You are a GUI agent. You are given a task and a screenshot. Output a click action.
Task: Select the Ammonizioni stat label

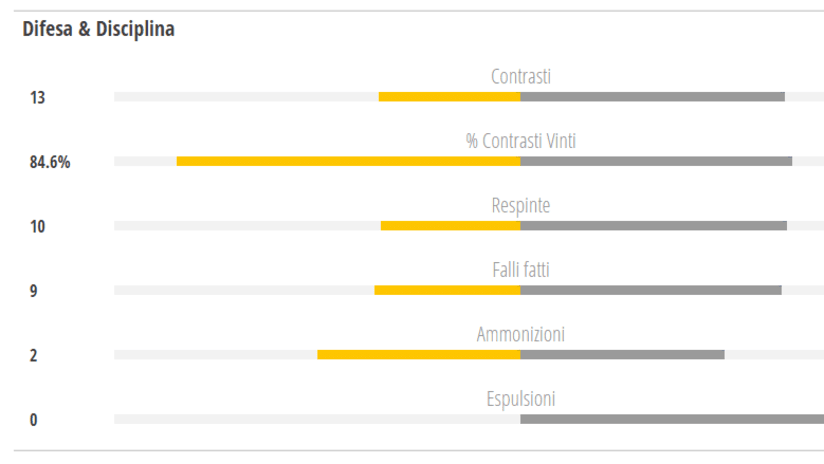pos(521,334)
